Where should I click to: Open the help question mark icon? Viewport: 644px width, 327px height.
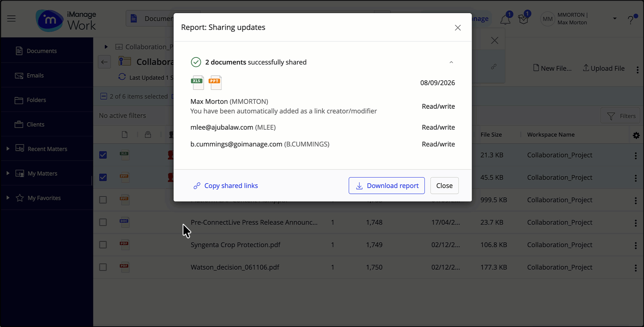click(631, 19)
